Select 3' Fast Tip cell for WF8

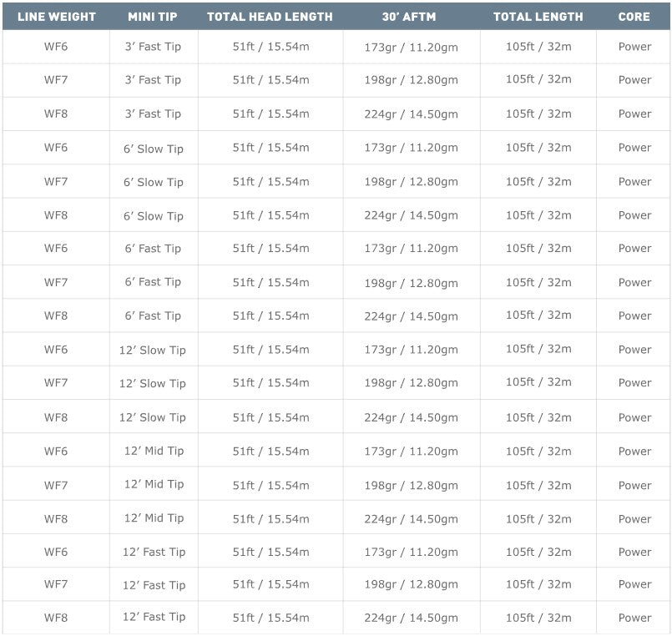coord(153,114)
